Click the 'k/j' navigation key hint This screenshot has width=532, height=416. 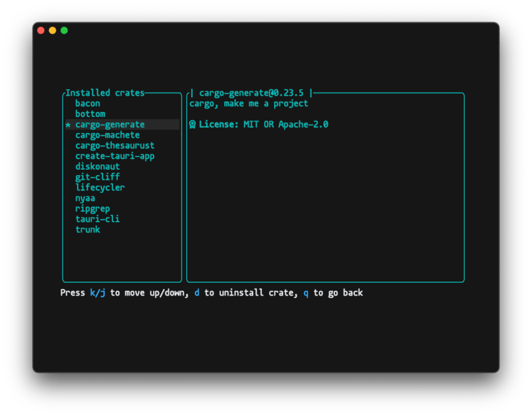97,293
